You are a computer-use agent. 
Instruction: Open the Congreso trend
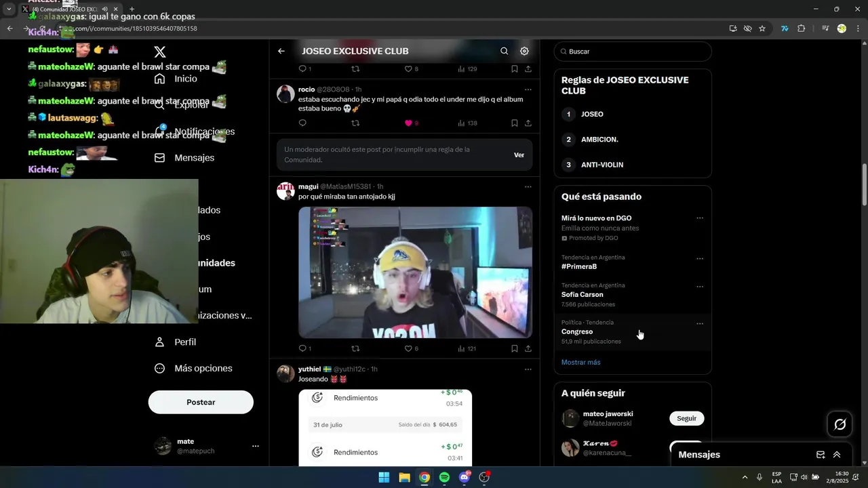click(633, 332)
